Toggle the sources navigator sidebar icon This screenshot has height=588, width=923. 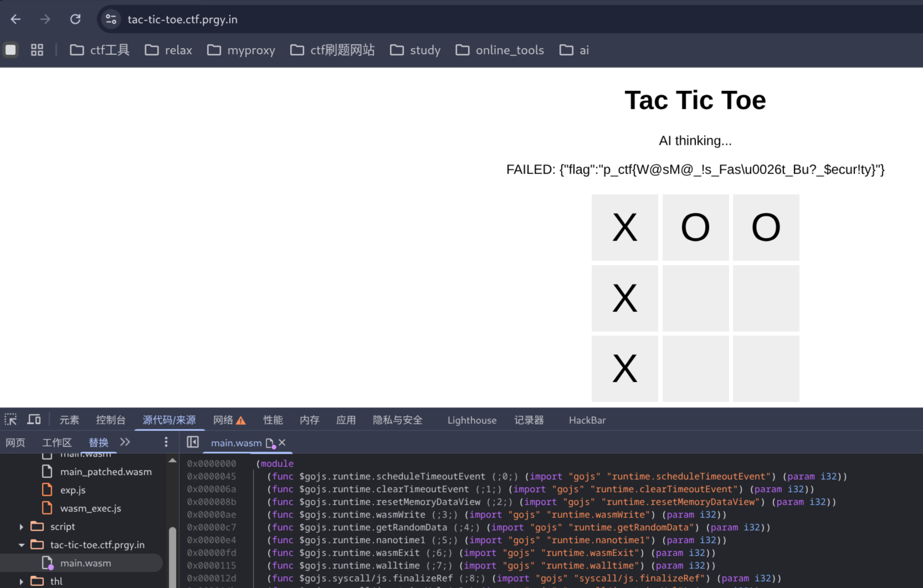click(193, 442)
